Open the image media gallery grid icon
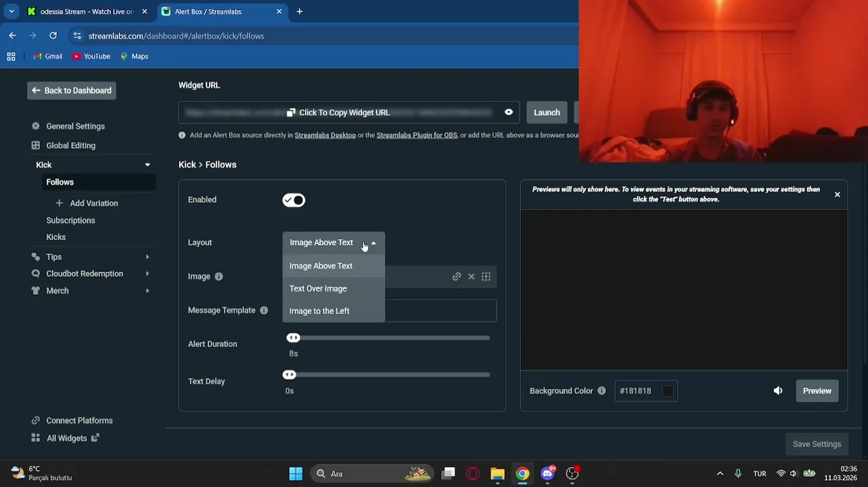Viewport: 868px width, 487px height. tap(486, 277)
